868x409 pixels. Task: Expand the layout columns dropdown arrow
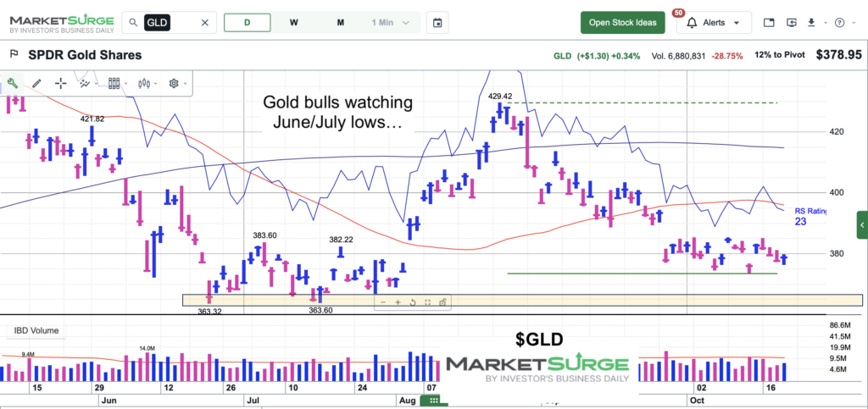click(126, 84)
